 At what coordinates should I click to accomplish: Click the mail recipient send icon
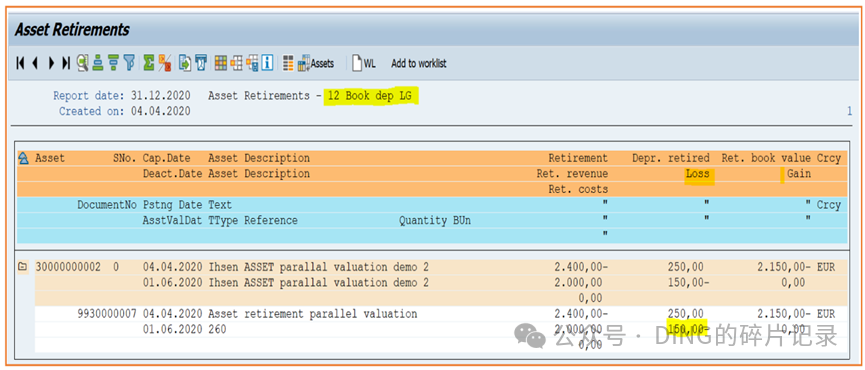(x=201, y=63)
